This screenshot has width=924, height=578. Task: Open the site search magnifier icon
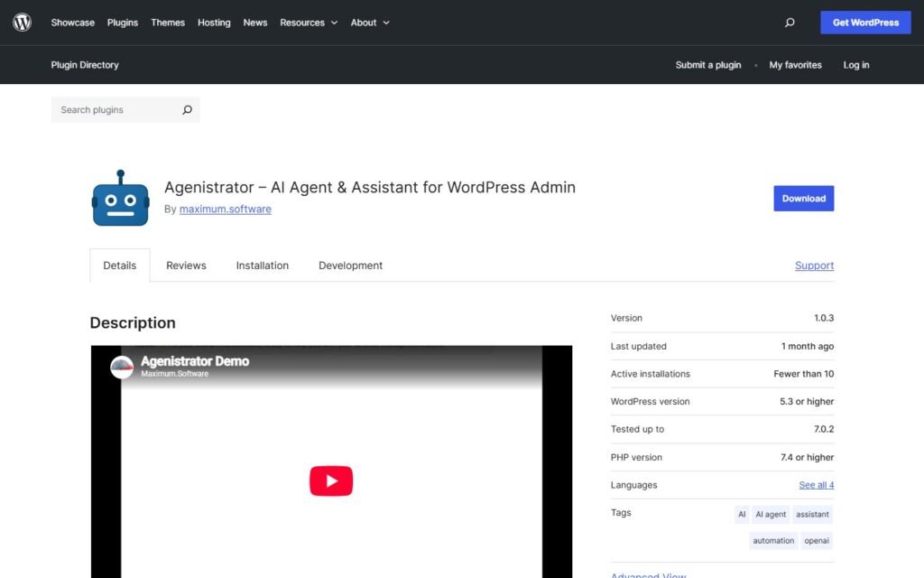pos(790,23)
